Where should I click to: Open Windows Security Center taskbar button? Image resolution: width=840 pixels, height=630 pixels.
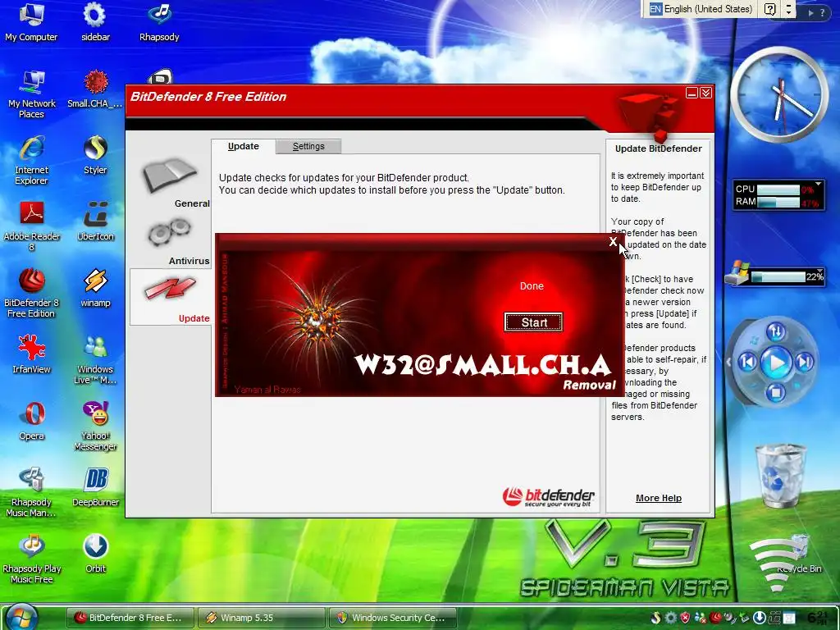pos(392,618)
